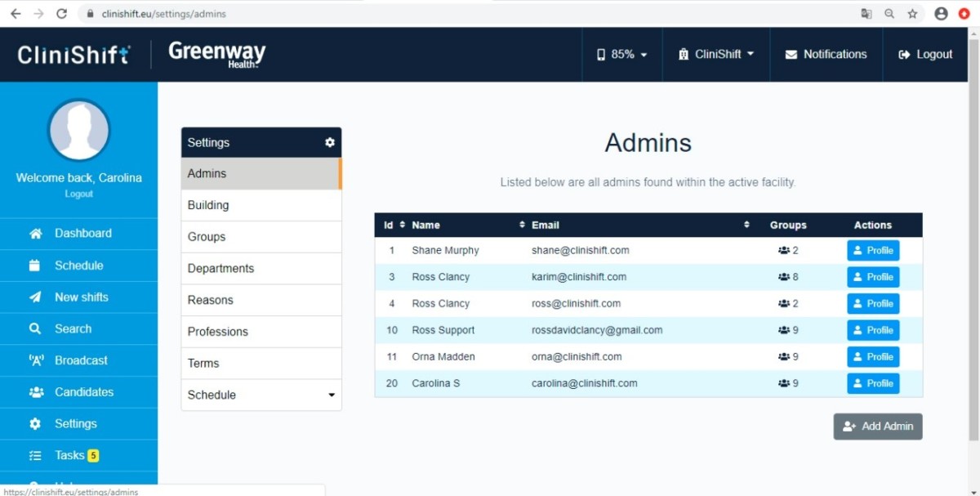Click the CliniShift logo
The image size is (980, 496).
pyautogui.click(x=74, y=54)
